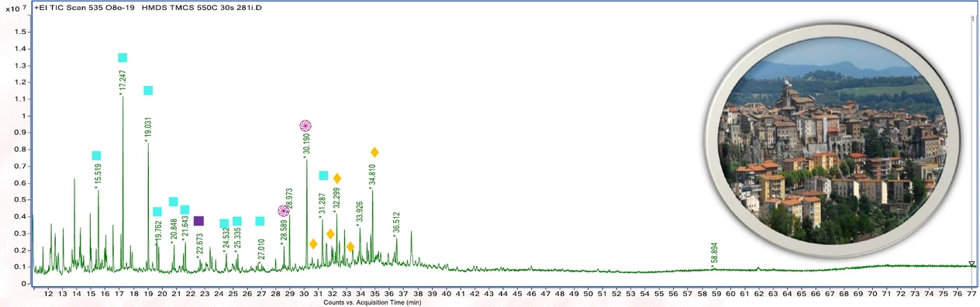Select the orange diamond between 31.287 and 32.299

330,234
